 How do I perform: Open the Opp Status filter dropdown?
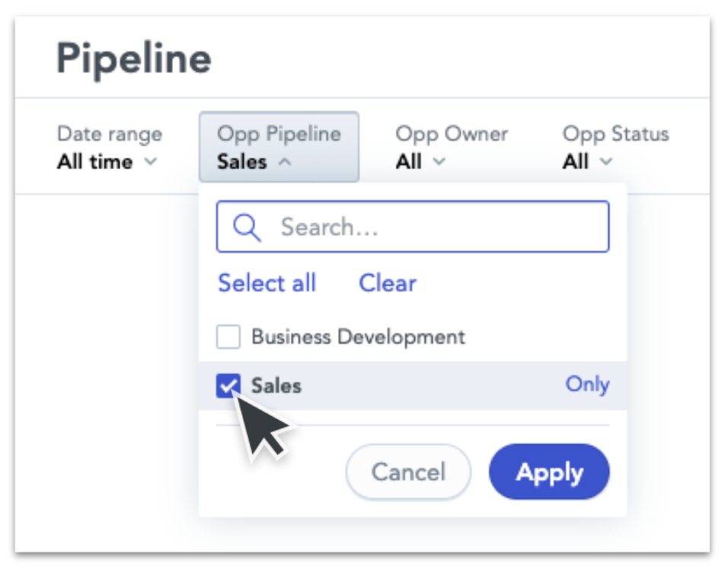[615, 148]
